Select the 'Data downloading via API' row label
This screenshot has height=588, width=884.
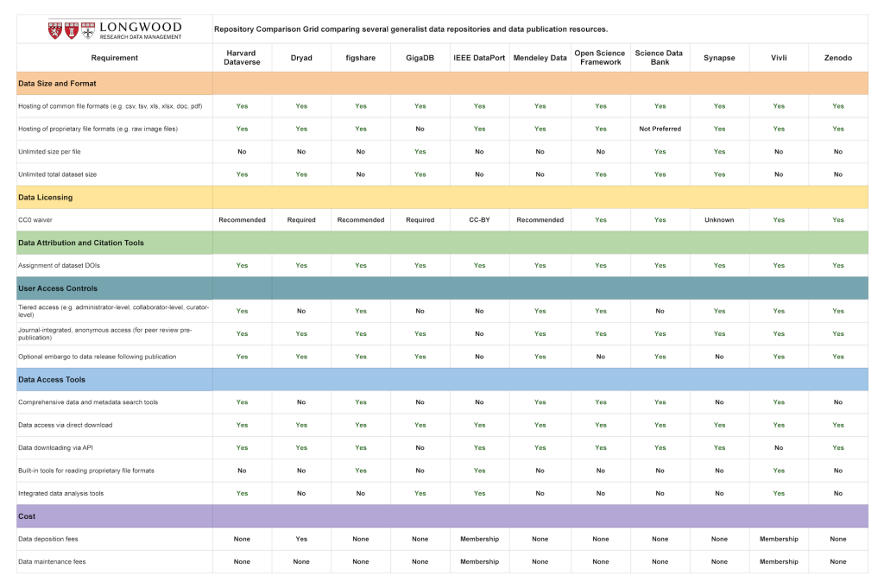click(55, 448)
